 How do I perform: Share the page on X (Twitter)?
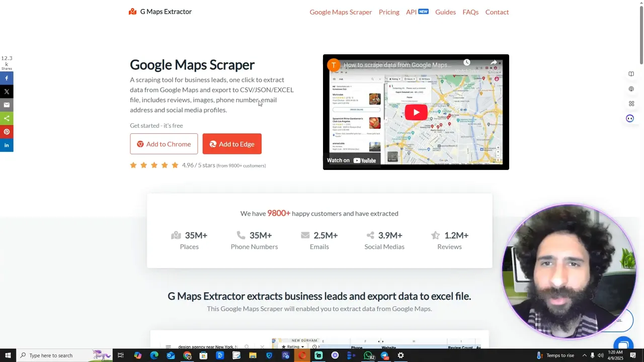coord(7,92)
